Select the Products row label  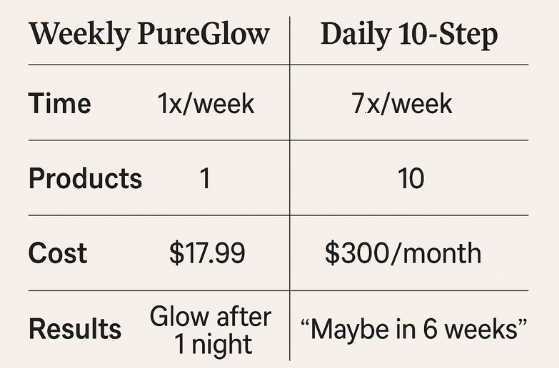coord(85,178)
